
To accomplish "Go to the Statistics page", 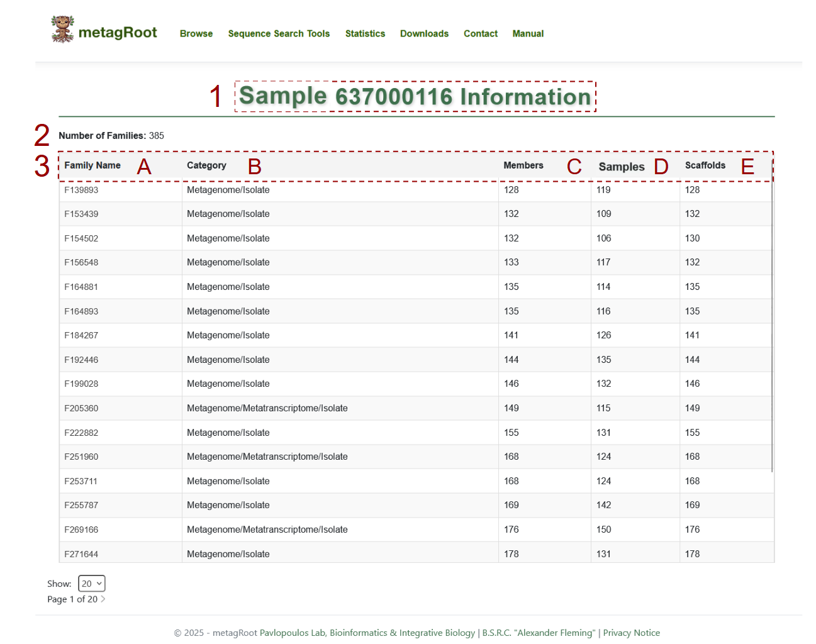I will [365, 34].
